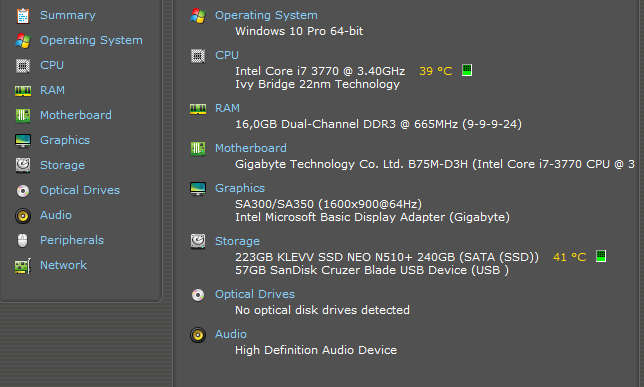
Task: Click the RAM module icon in sidebar
Action: click(x=23, y=90)
